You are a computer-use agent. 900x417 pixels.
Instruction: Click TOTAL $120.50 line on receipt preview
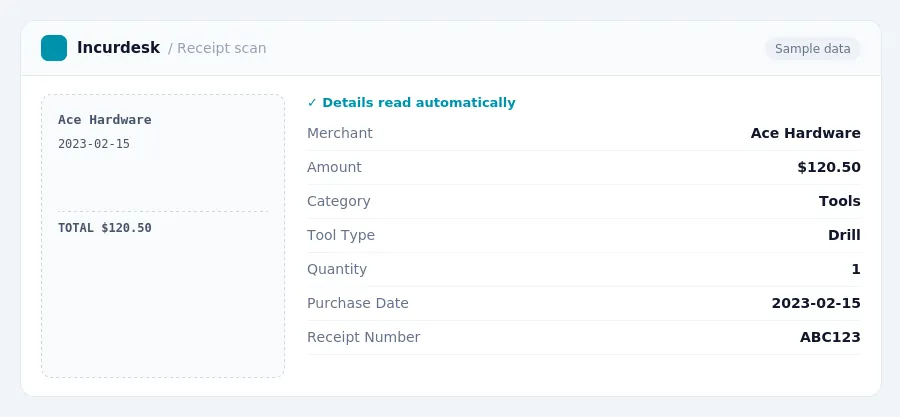coord(104,228)
